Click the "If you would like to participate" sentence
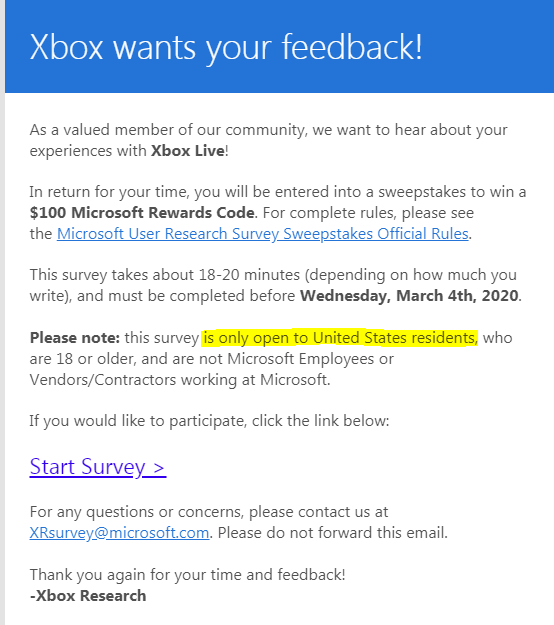Viewport: 554px width, 625px height. tap(209, 421)
